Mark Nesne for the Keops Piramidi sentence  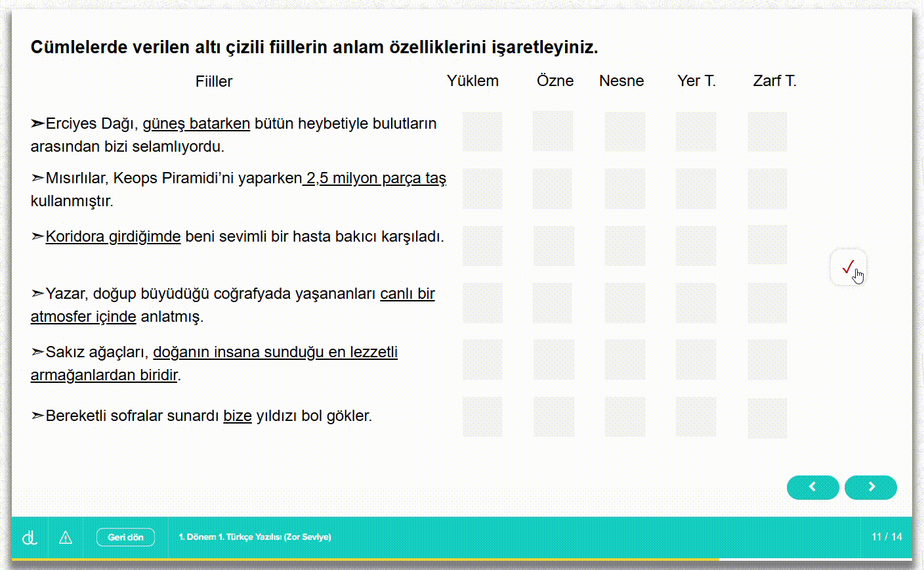tap(625, 189)
